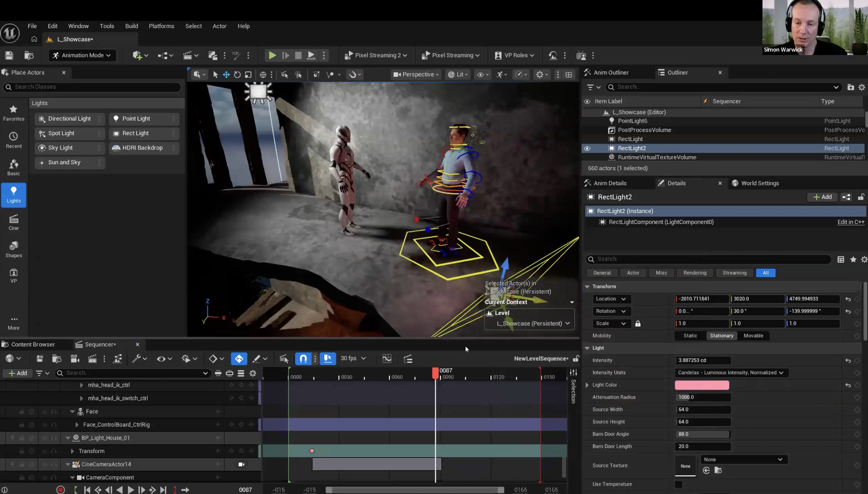Open the Animation Mode dropdown
The image size is (868, 494).
click(x=82, y=55)
